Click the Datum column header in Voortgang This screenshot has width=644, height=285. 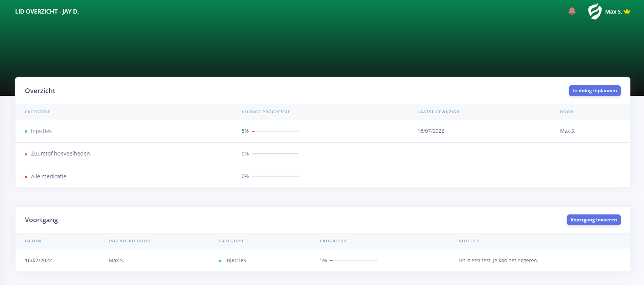point(33,241)
